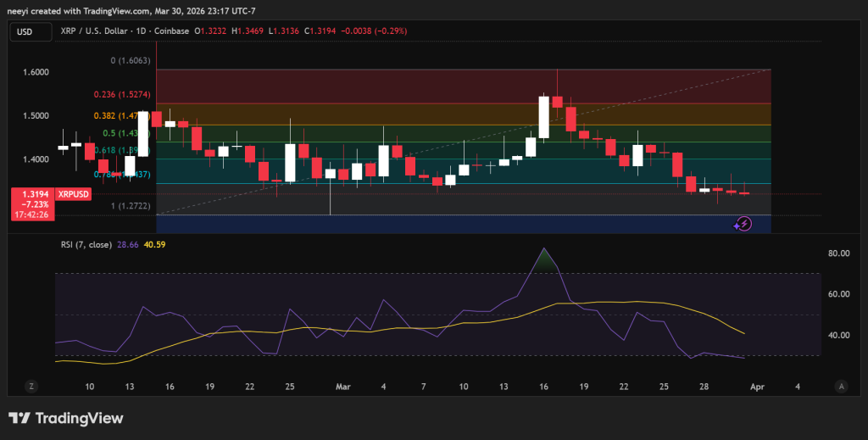Click the green RSI overbought peak at 16

[x=543, y=262]
